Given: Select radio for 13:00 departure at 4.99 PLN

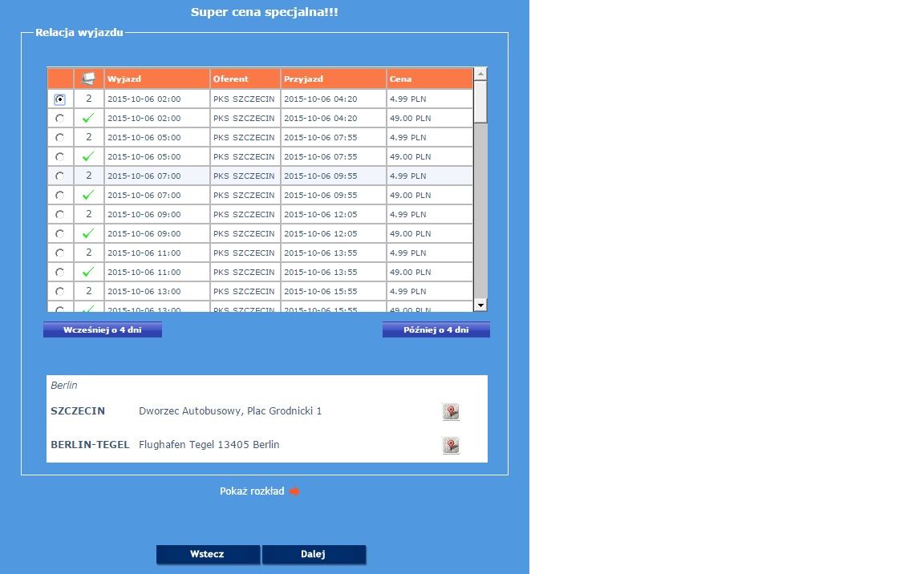Looking at the screenshot, I should pyautogui.click(x=59, y=292).
